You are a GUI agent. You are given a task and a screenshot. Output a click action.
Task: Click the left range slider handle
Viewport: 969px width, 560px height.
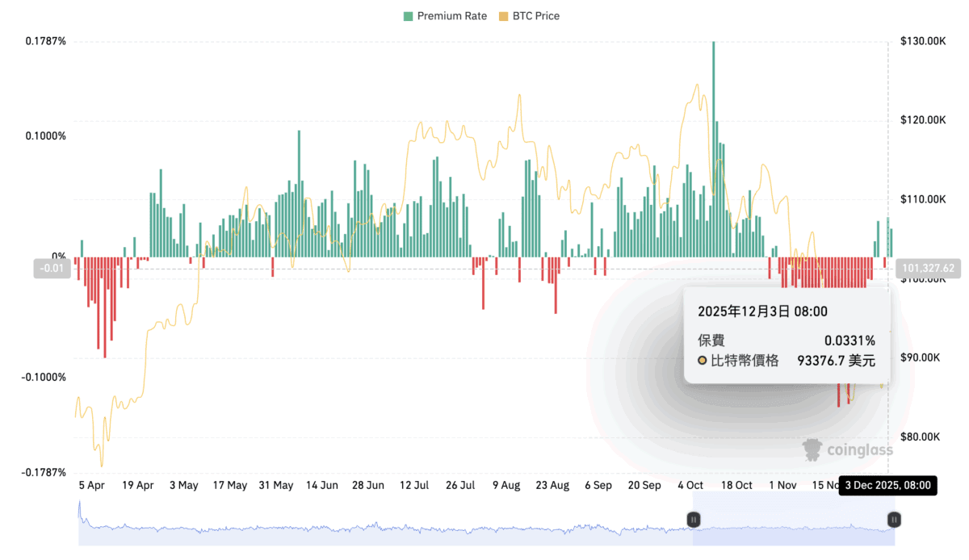click(693, 520)
